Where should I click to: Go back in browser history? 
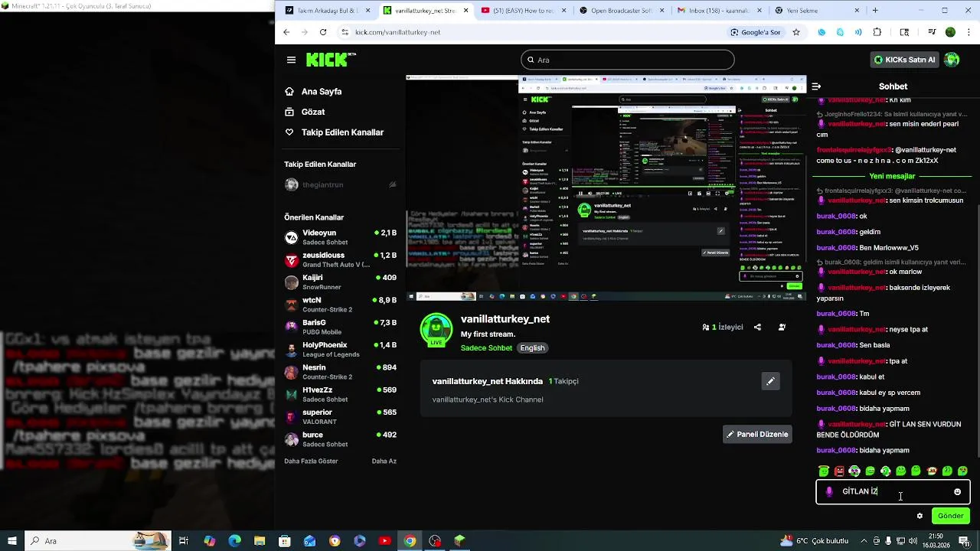pos(286,32)
